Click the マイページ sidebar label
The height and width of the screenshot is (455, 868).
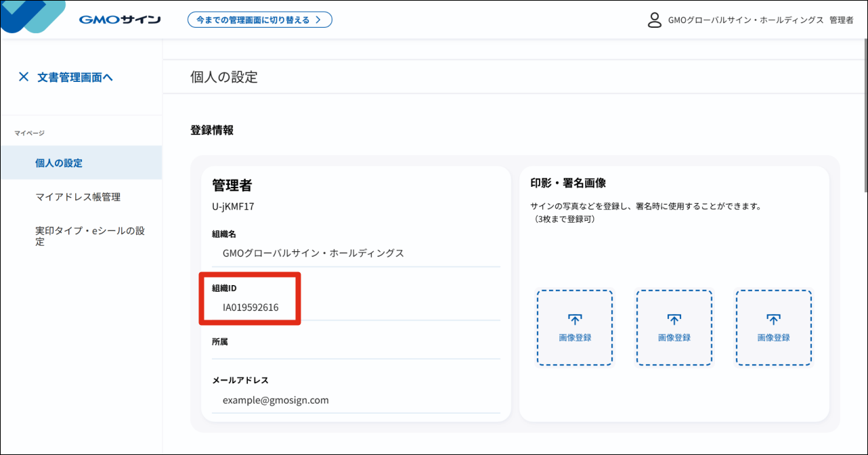pyautogui.click(x=30, y=133)
